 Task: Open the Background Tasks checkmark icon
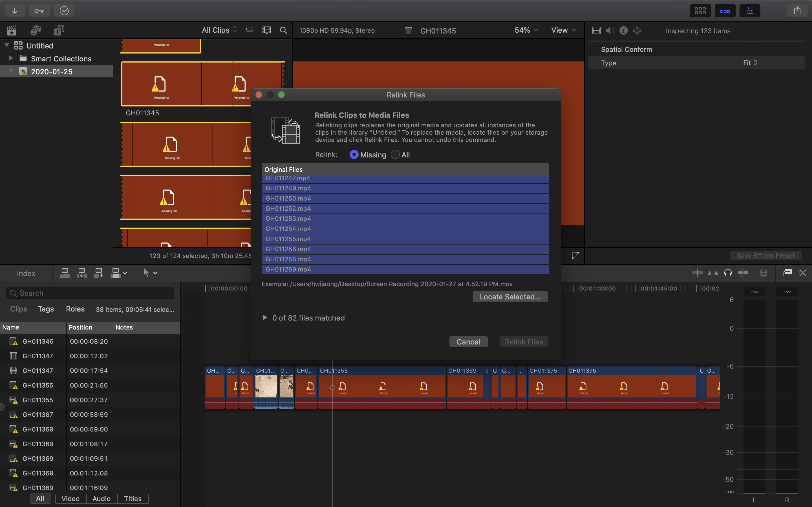[x=64, y=10]
